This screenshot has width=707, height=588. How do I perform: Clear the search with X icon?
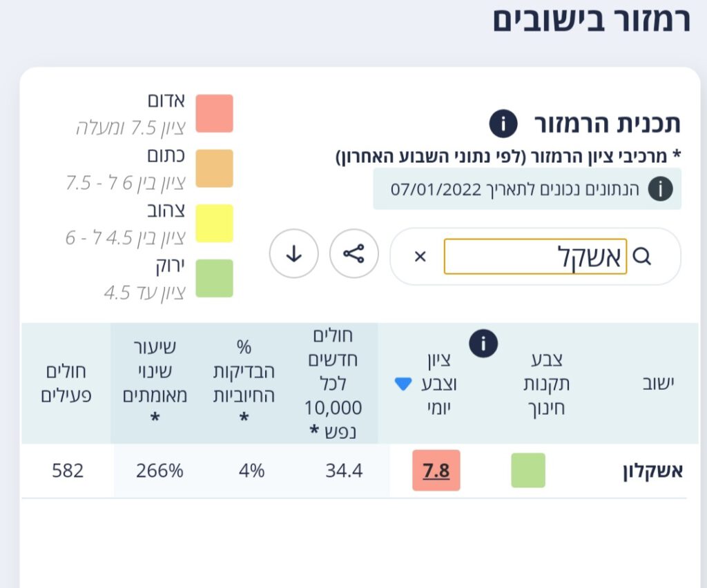point(420,257)
